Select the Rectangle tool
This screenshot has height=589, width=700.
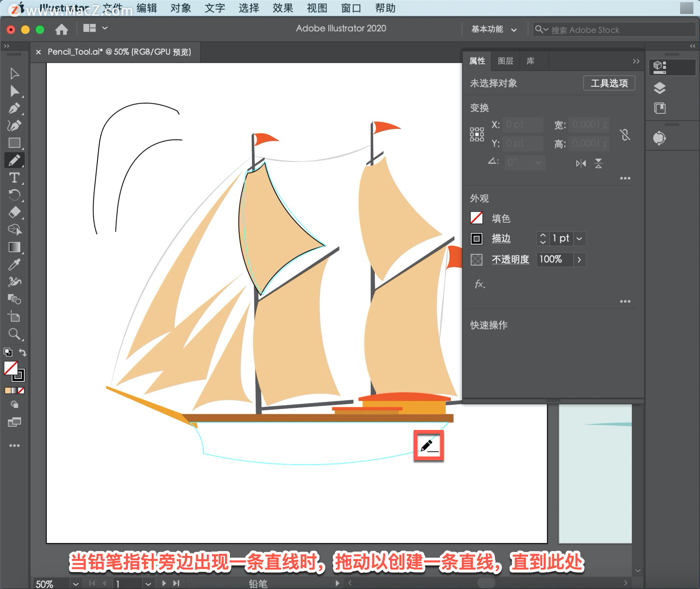pos(14,143)
